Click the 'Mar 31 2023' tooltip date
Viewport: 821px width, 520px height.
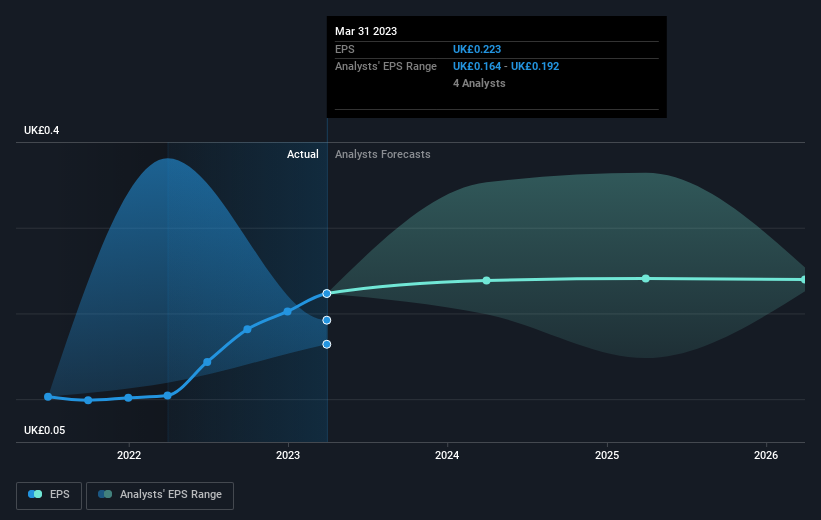pos(366,31)
